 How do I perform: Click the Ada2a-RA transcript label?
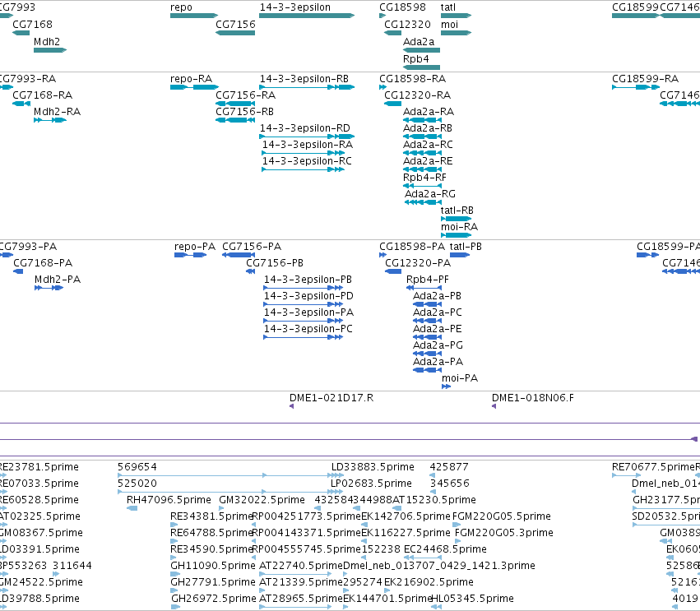(x=429, y=112)
